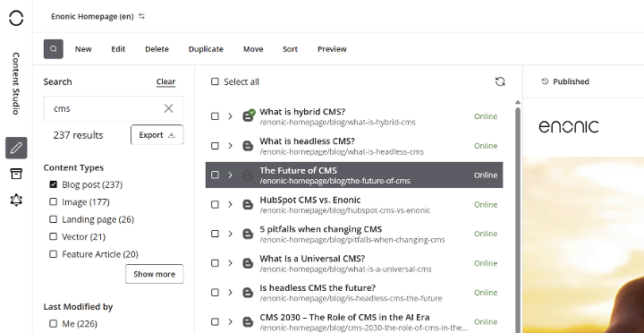
Task: Open the archive box icon in sidebar
Action: point(16,174)
